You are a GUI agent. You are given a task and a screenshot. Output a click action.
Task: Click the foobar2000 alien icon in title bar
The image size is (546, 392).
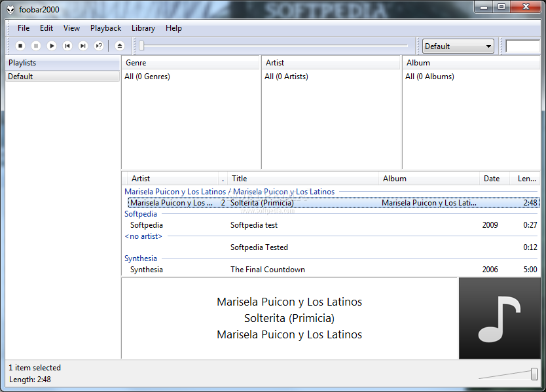10,10
